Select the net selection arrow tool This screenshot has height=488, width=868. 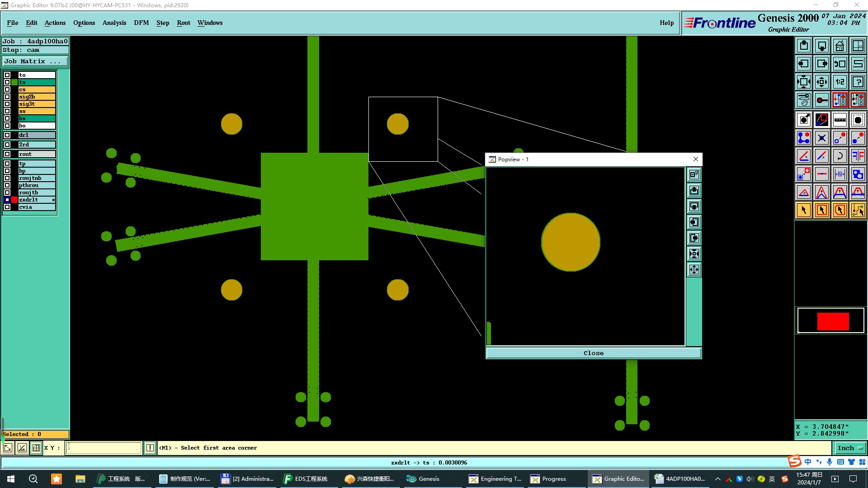coord(858,210)
